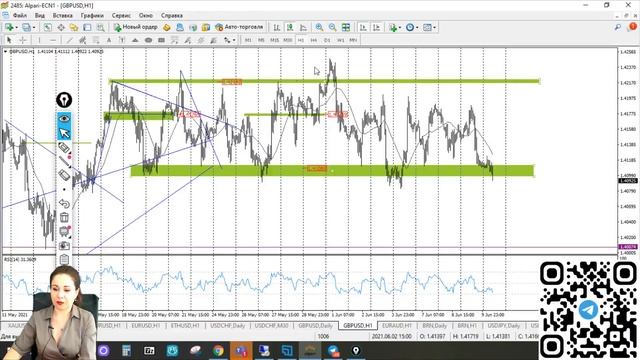Select the Fibonacci Retracement tool
The width and height of the screenshot is (640, 360).
pos(96,40)
